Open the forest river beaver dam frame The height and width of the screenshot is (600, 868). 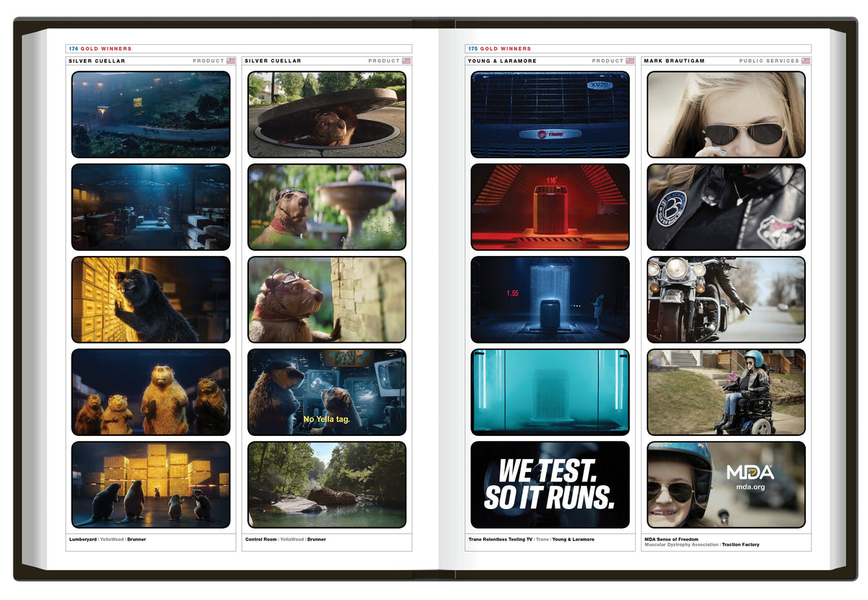click(x=327, y=484)
